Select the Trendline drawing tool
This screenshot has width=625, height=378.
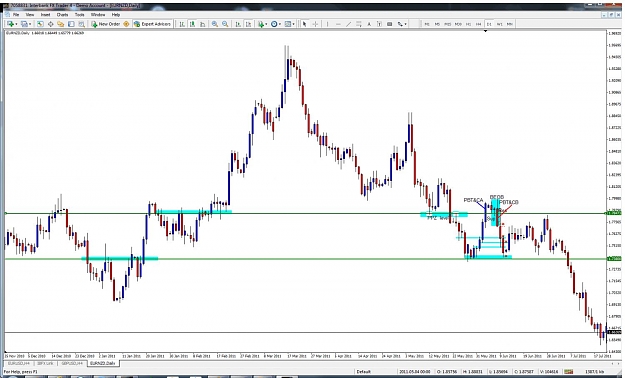[x=348, y=24]
